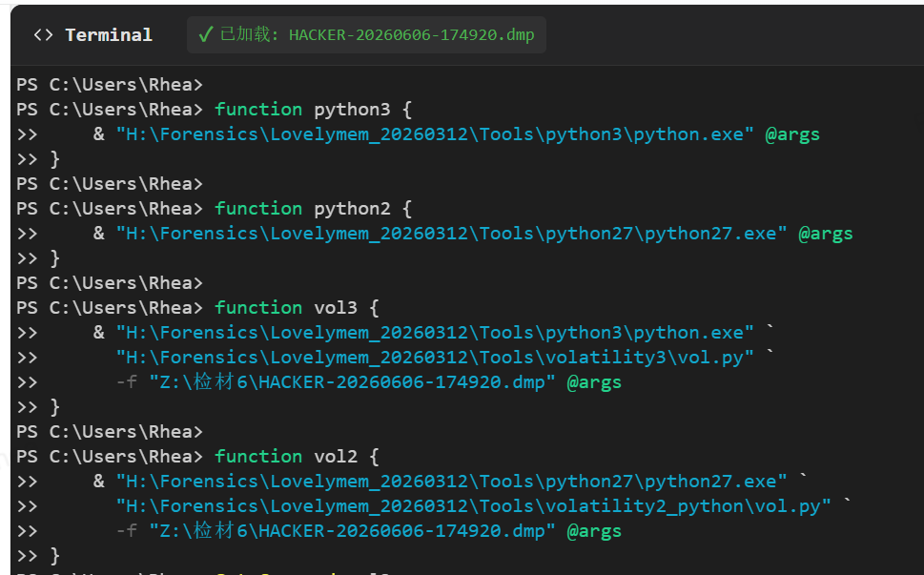Image resolution: width=924 pixels, height=575 pixels.
Task: Click volatility3 vol.py path string
Action: 435,357
